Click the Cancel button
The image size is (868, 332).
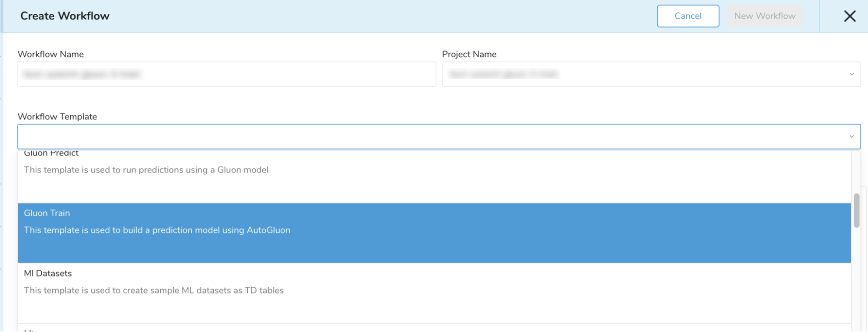pyautogui.click(x=688, y=16)
